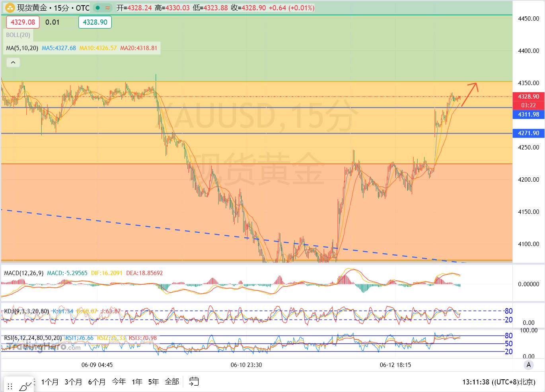The height and width of the screenshot is (392, 545).
Task: Click the 06-10 23:30 time axis label
Action: [246, 365]
